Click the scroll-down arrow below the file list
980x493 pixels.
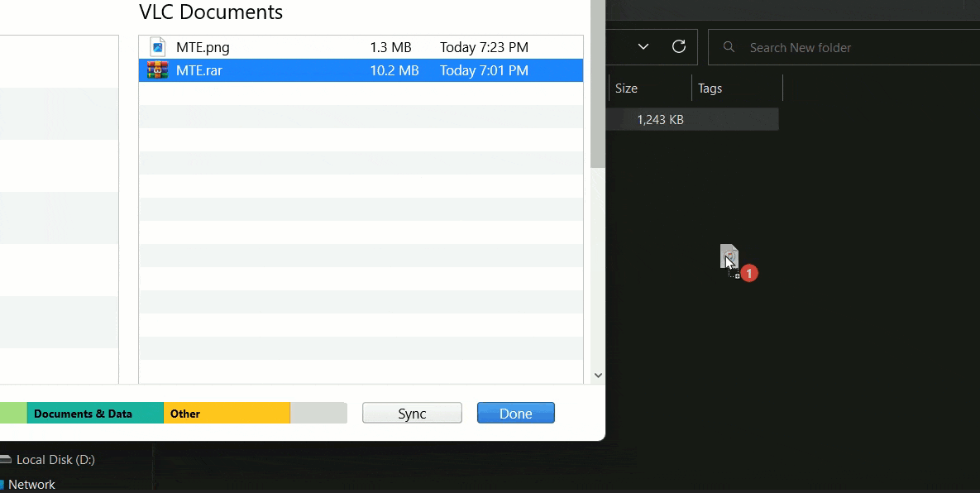click(x=597, y=374)
